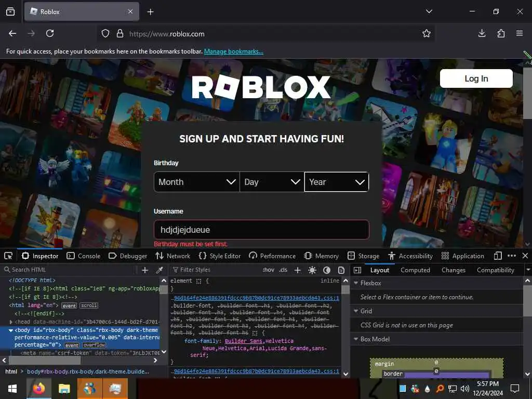Viewport: 532px width, 399px height.
Task: Open the extensions puzzle icon
Action: pos(501,33)
